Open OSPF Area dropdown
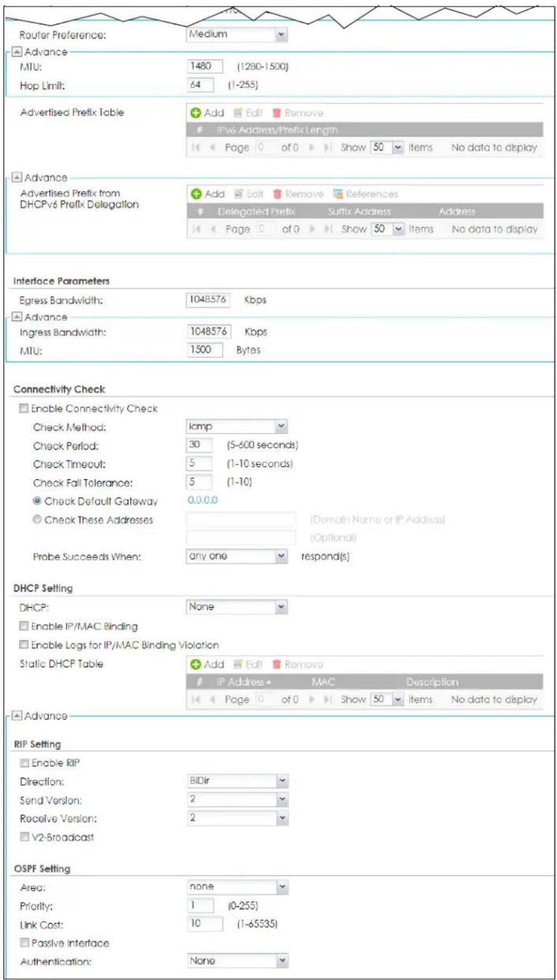The image size is (557, 980). (238, 887)
